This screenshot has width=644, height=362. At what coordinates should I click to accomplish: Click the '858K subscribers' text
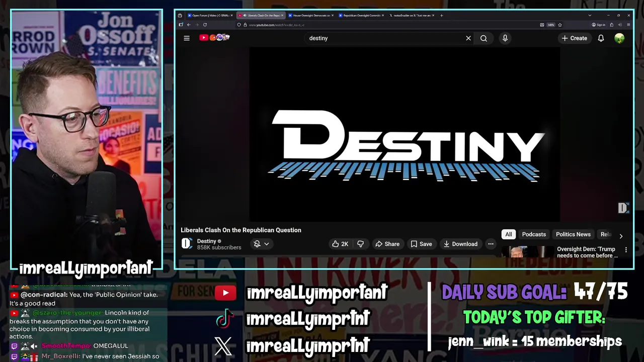(219, 247)
